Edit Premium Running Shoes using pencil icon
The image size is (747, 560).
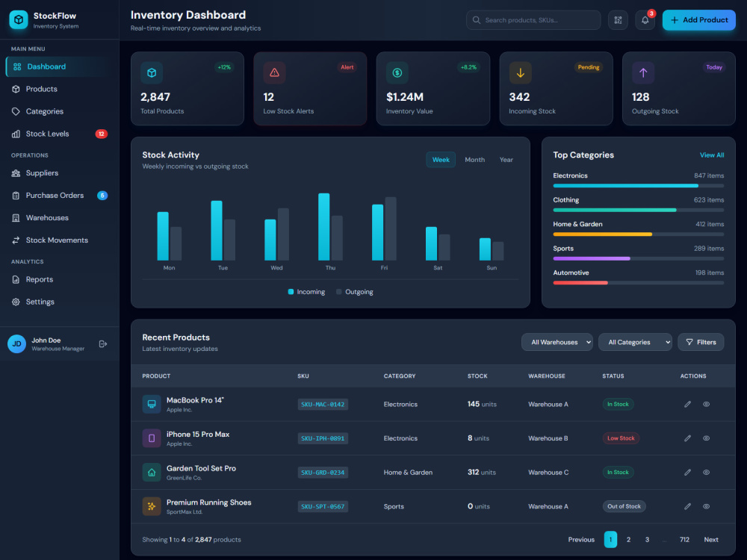(x=687, y=506)
